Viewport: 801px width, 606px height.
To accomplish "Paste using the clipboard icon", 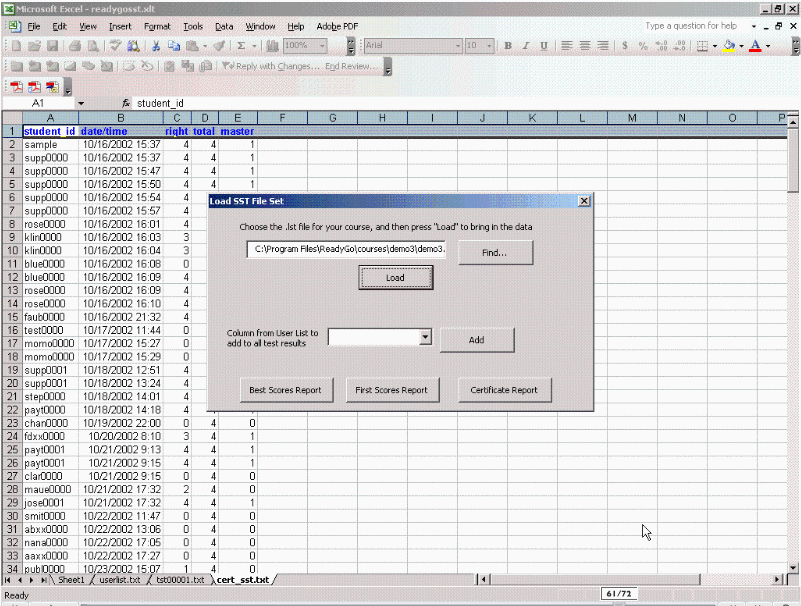I will [x=192, y=46].
